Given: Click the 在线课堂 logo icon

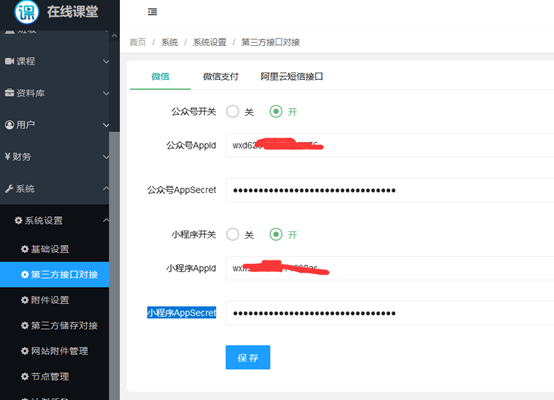Looking at the screenshot, I should coord(26,12).
